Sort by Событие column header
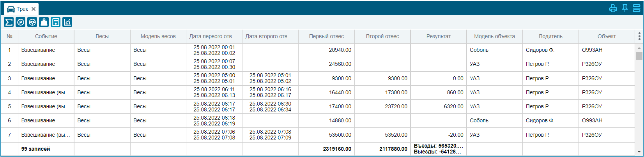Viewport: 644px width, 157px height. [x=46, y=36]
